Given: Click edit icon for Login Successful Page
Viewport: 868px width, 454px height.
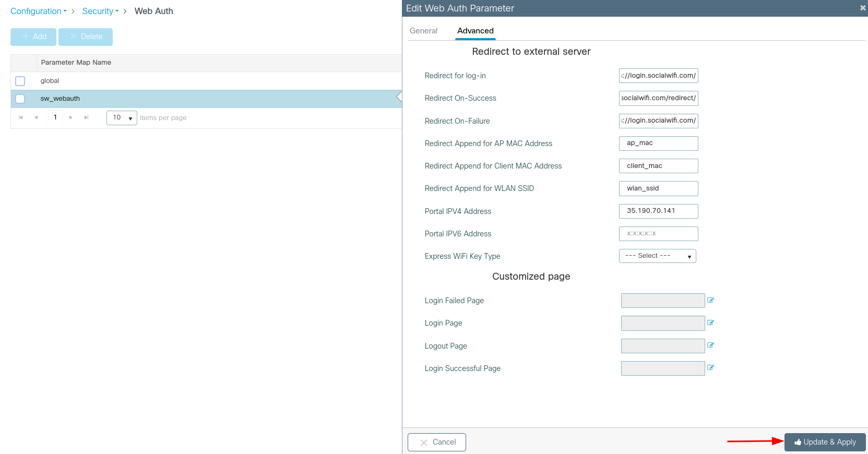Looking at the screenshot, I should click(x=710, y=367).
